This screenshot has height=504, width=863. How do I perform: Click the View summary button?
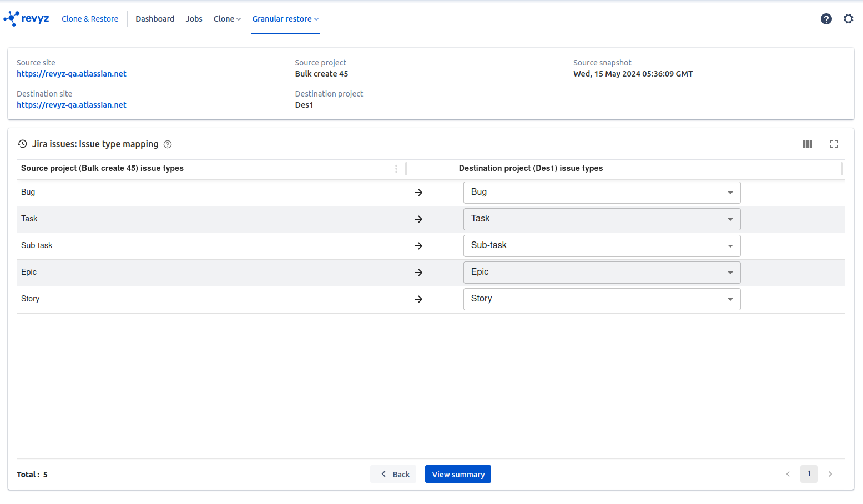[458, 475]
